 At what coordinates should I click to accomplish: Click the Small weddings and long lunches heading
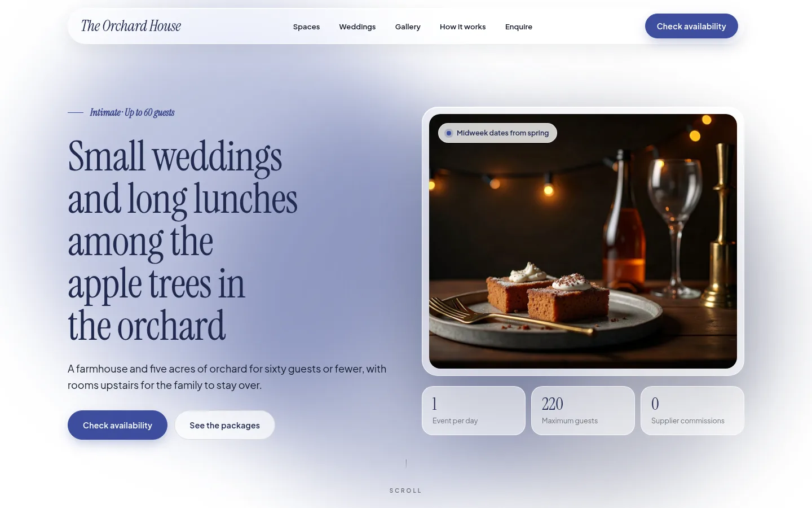(x=183, y=241)
